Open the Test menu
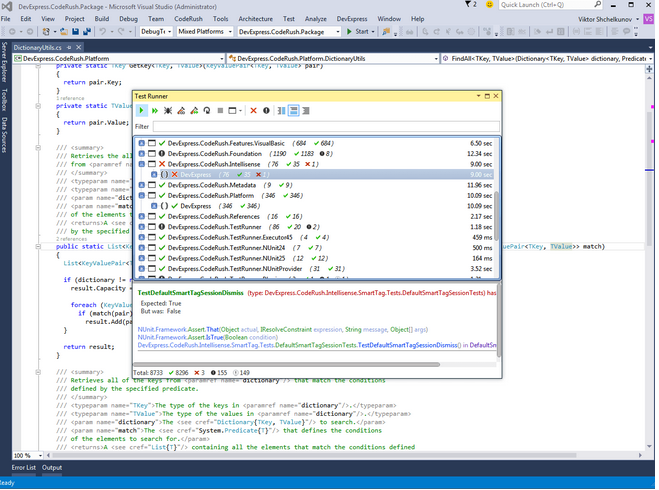 (289, 19)
